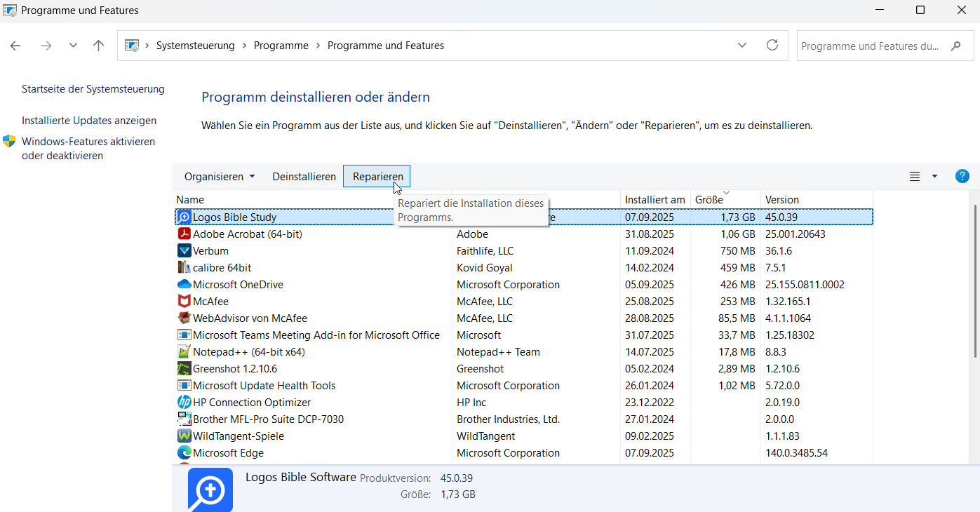Click size cell 85,5 MB
This screenshot has width=980, height=512.
click(736, 318)
